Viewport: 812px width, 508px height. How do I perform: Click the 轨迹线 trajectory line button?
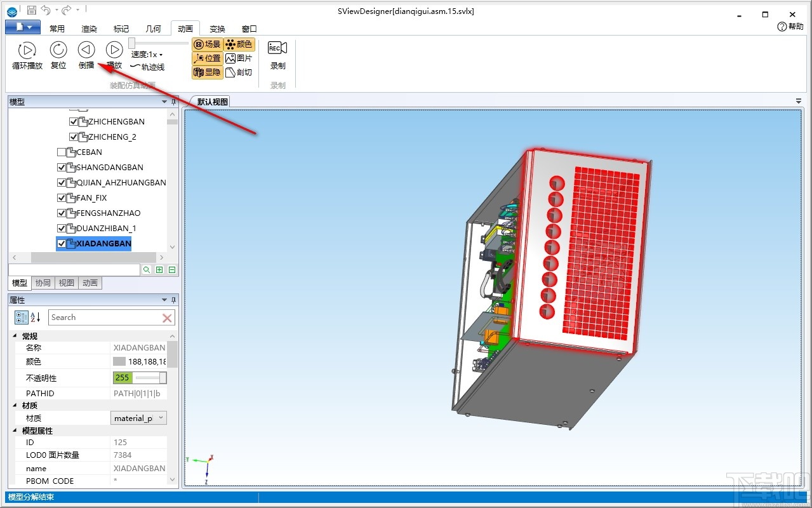147,67
